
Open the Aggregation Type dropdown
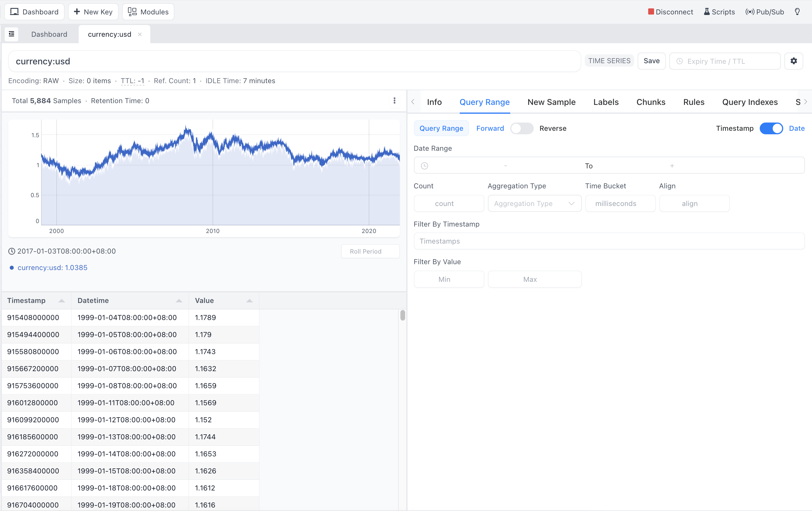click(534, 204)
